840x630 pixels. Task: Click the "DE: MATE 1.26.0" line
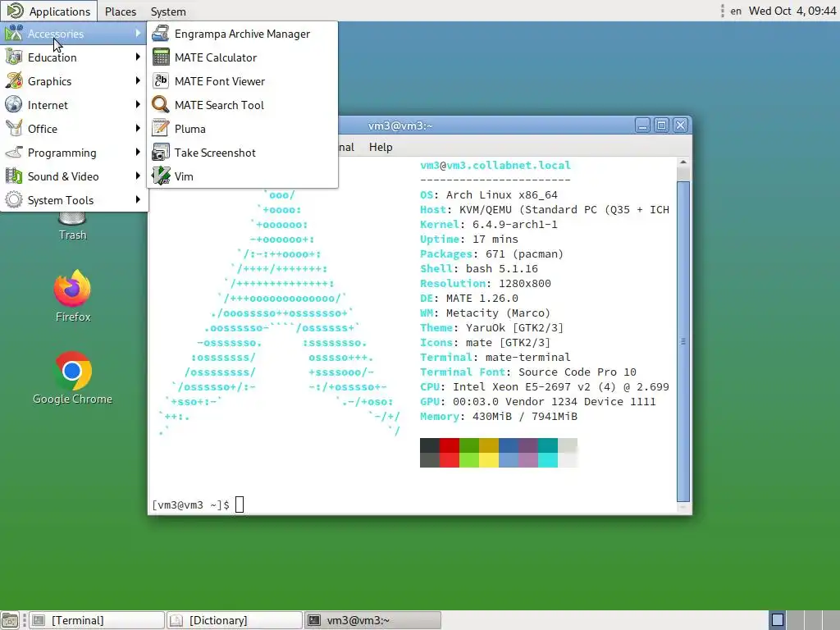click(469, 299)
